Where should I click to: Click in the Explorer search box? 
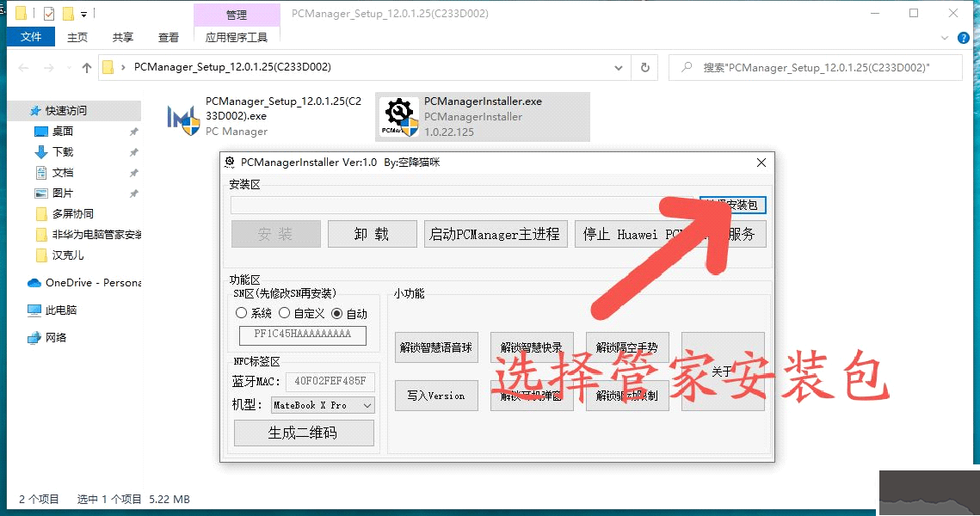(x=816, y=67)
